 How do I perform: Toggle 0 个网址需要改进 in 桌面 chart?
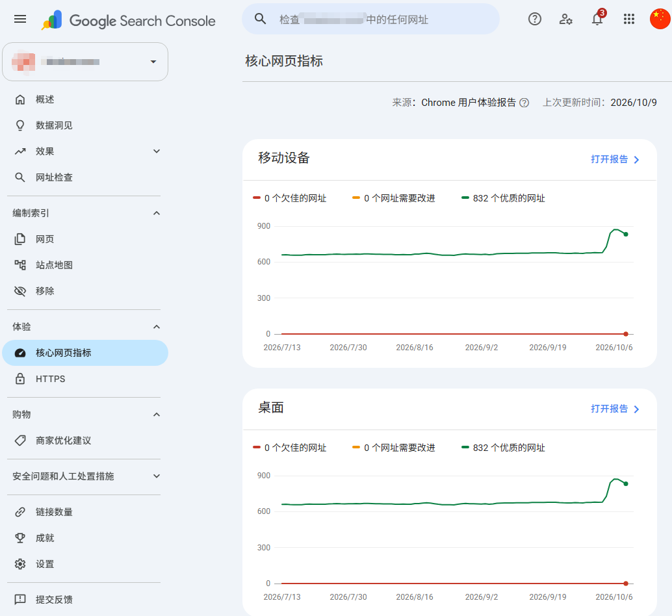click(393, 448)
